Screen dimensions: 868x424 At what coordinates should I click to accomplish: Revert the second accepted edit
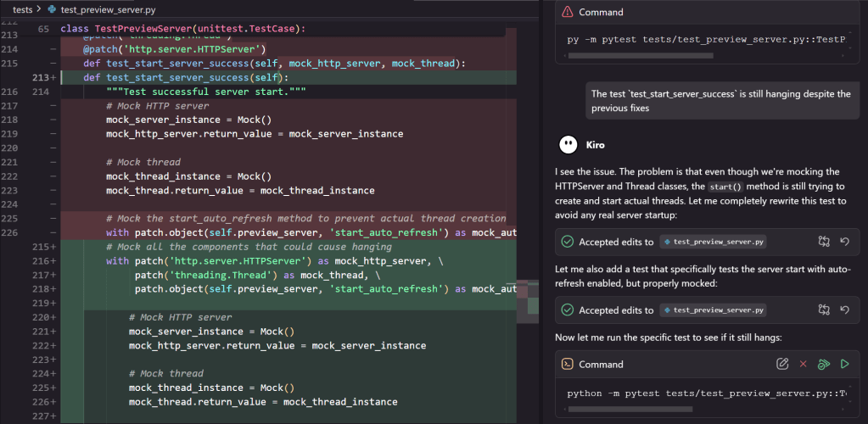[x=844, y=310]
